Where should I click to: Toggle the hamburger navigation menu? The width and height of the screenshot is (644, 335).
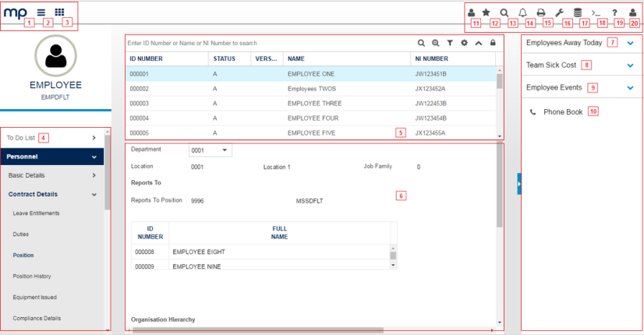click(41, 12)
